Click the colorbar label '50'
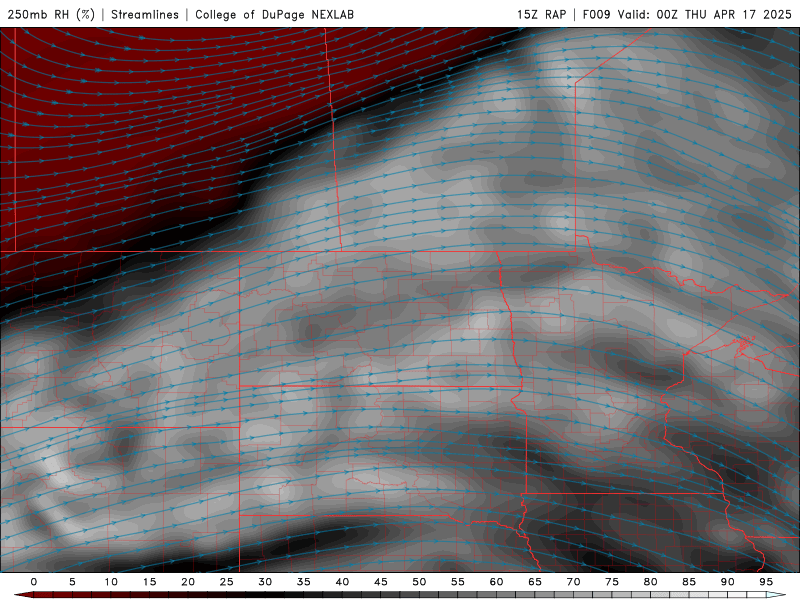 419,582
